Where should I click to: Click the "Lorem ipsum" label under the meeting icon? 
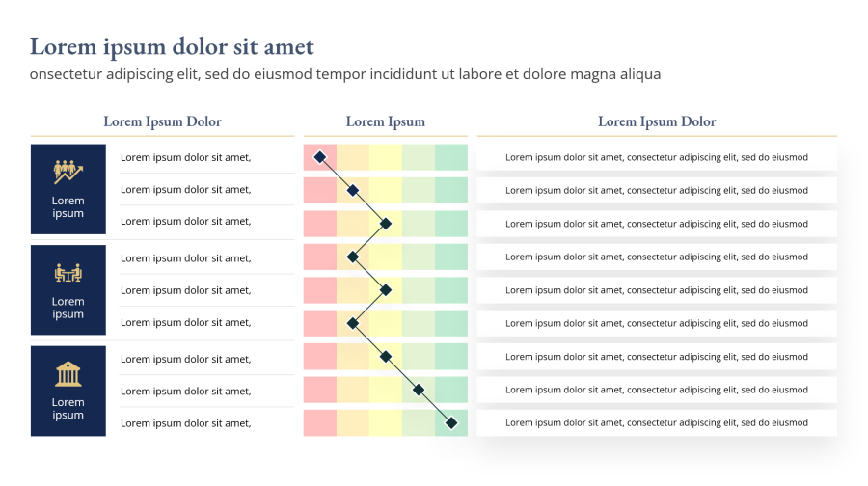tap(68, 308)
